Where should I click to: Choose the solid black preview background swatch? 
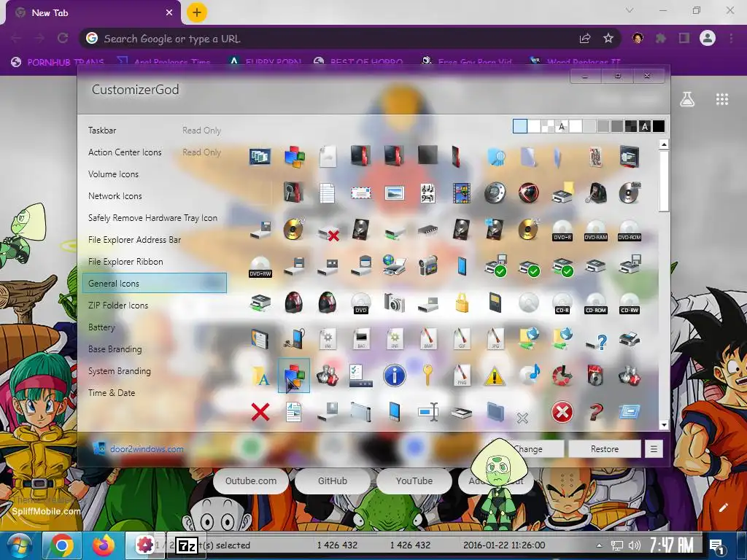point(659,126)
